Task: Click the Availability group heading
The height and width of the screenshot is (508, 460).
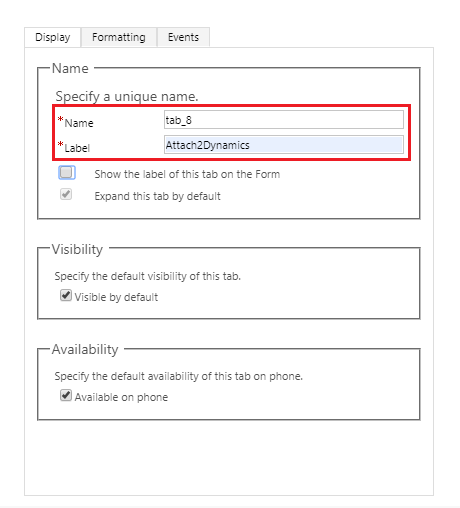Action: pos(85,349)
